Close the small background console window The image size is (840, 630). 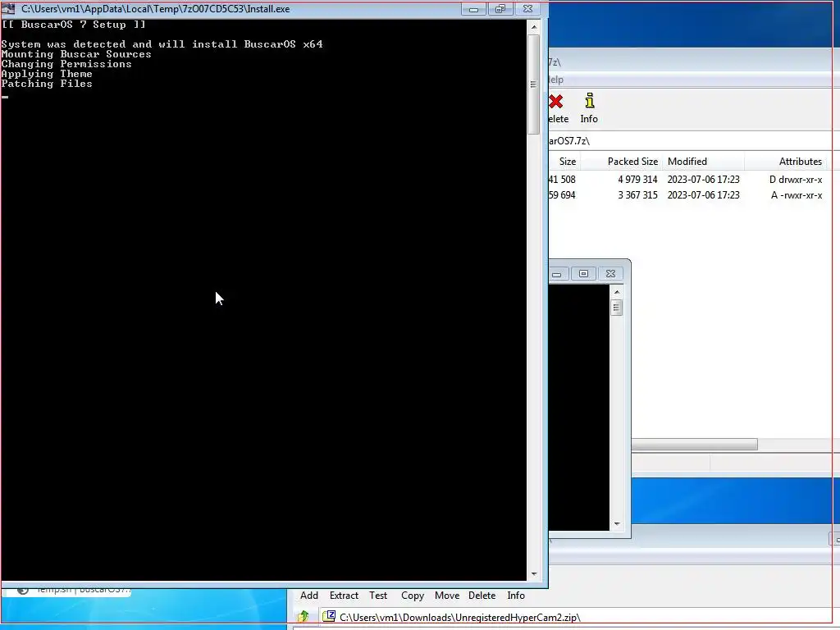point(610,274)
